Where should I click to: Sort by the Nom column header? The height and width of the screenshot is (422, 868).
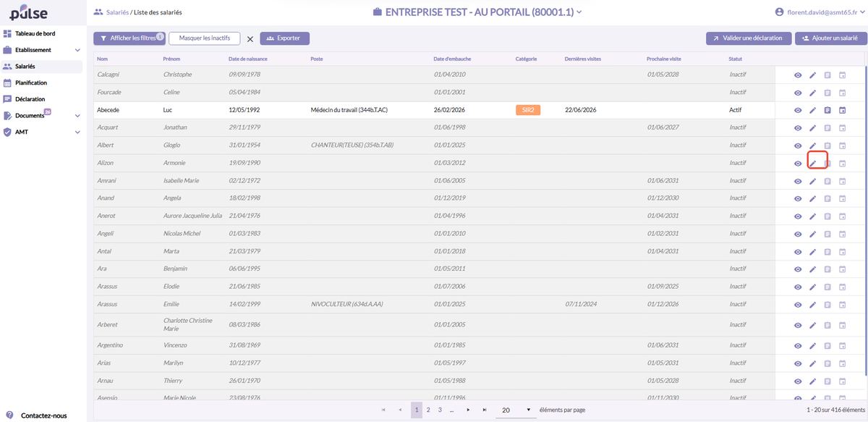point(102,59)
